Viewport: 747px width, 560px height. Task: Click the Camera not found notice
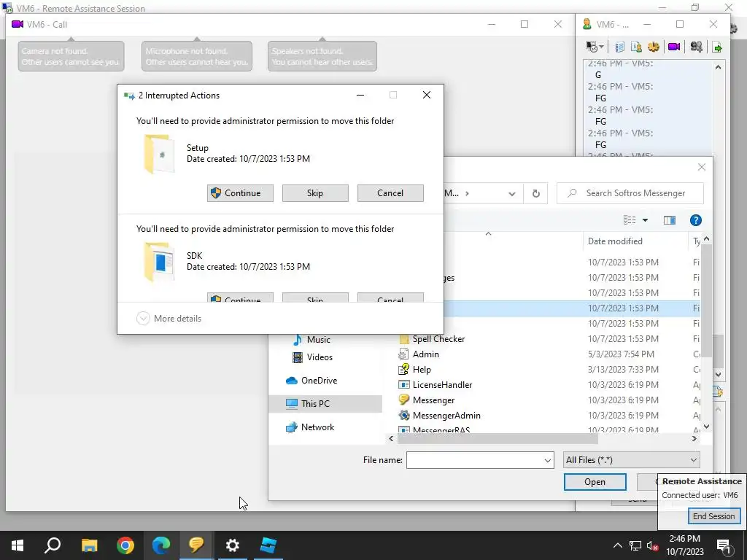pyautogui.click(x=71, y=56)
